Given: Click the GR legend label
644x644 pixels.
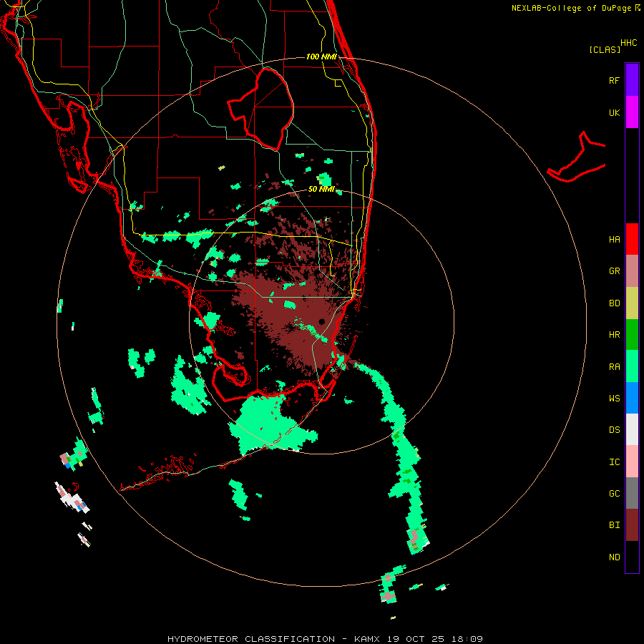Looking at the screenshot, I should click(614, 271).
